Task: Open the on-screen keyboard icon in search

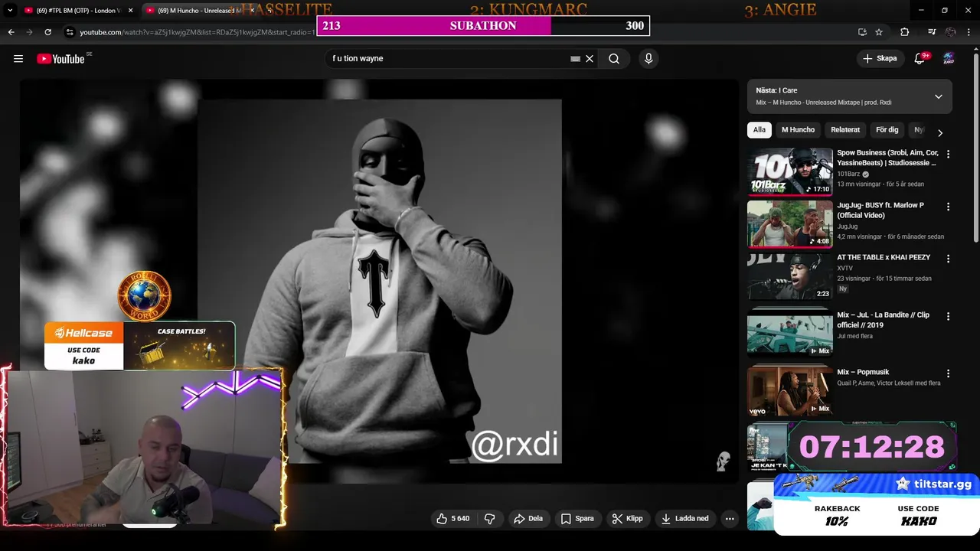Action: 575,59
